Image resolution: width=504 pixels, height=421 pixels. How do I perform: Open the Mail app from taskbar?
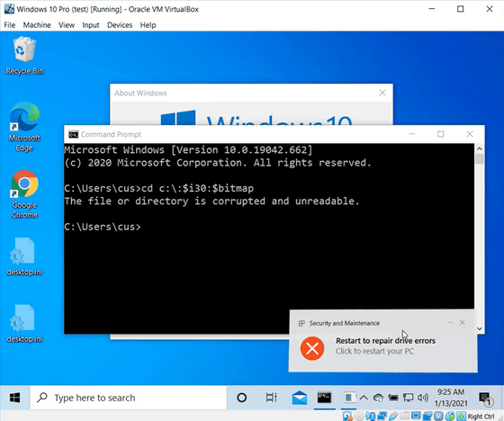tap(299, 398)
